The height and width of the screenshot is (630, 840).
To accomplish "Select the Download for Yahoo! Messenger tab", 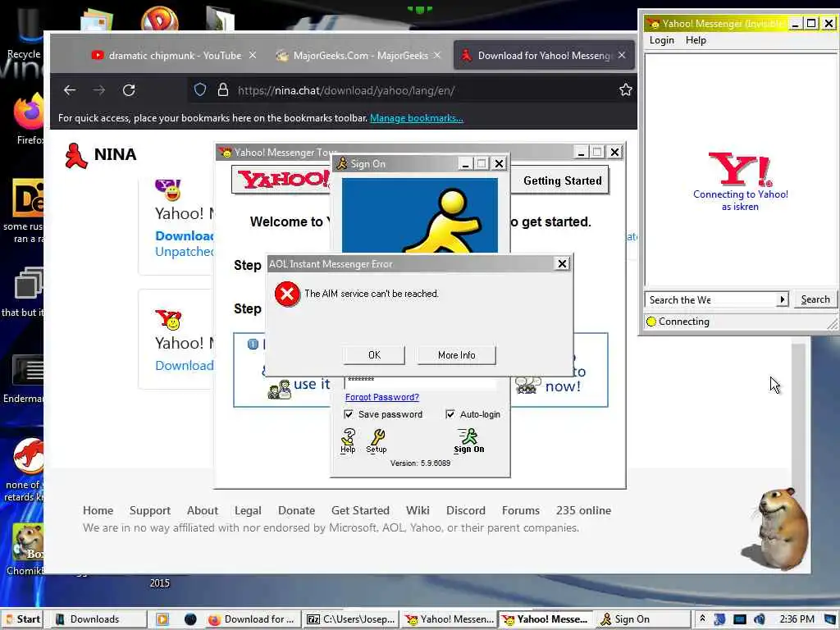I will click(x=544, y=55).
